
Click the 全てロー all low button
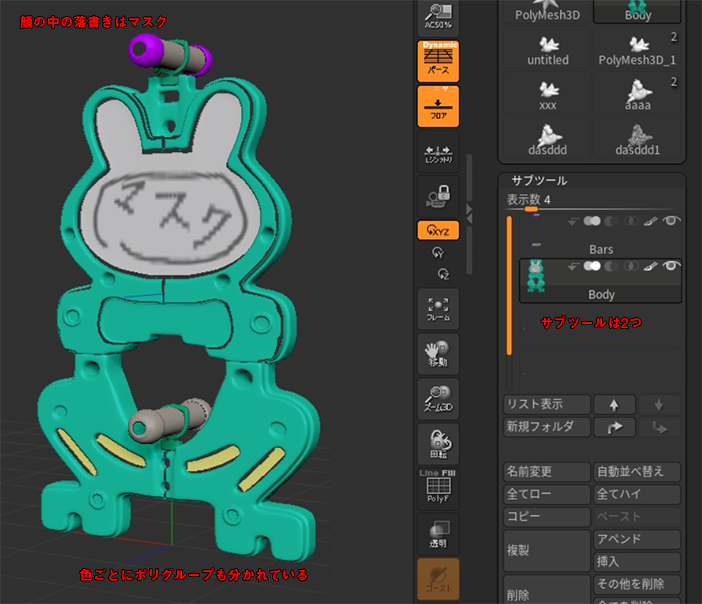[547, 494]
